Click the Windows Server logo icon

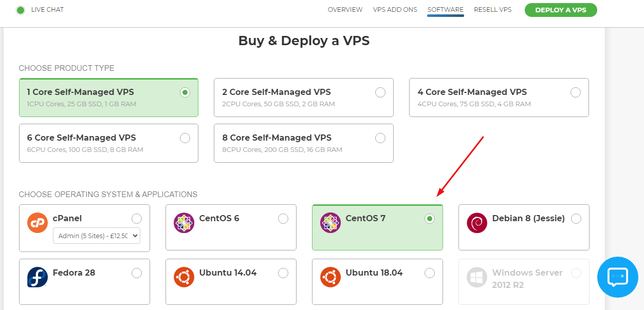pyautogui.click(x=476, y=276)
